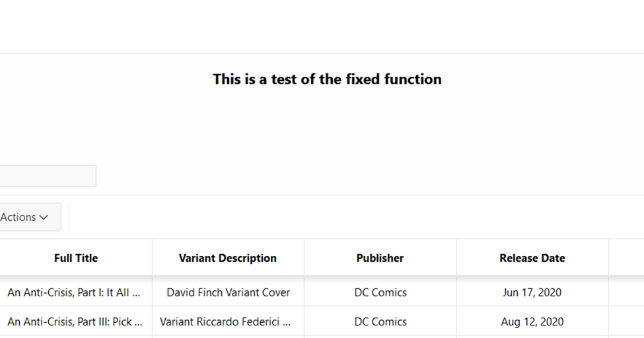Screen dimensions: 644x338
Task: Click the David Finch Variant Cover cell
Action: coord(228,292)
